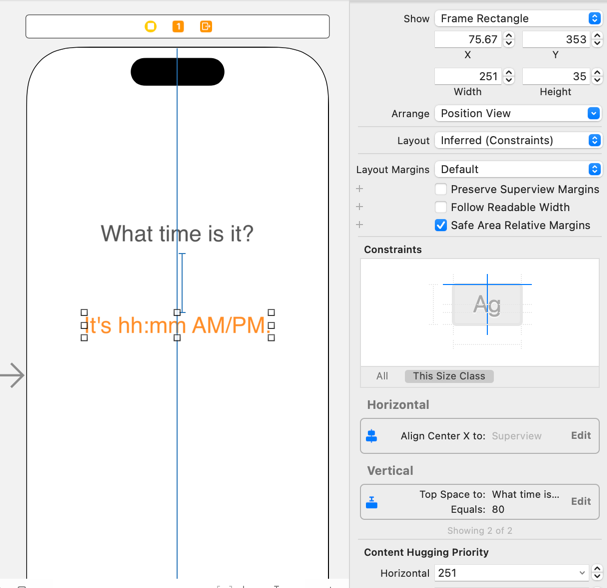Click the First Responder icon in scene dock
This screenshot has width=607, height=588.
178,26
